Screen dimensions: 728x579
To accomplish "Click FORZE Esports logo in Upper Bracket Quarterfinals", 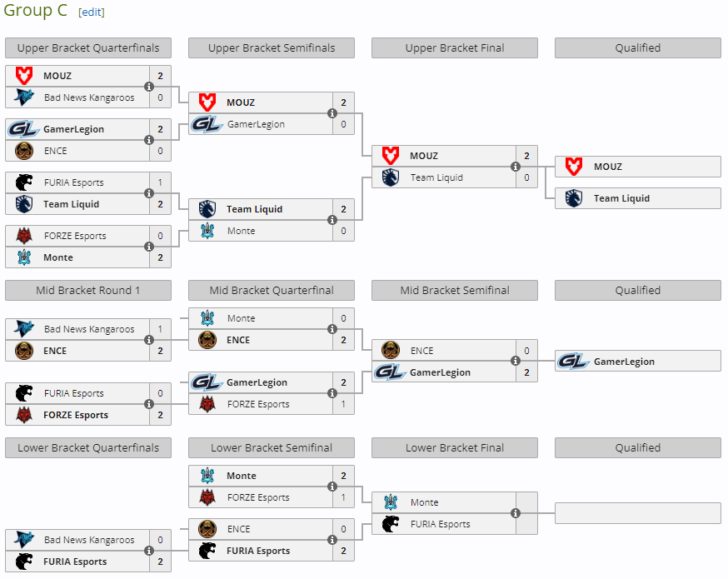I will [24, 236].
